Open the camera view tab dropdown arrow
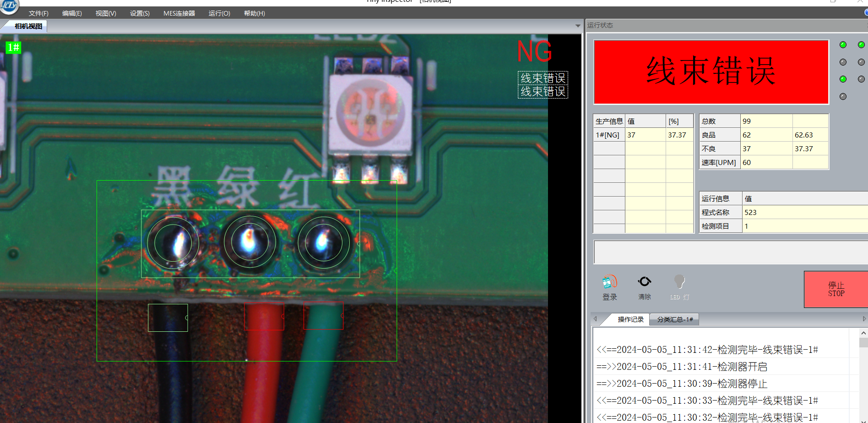868x423 pixels. point(578,26)
